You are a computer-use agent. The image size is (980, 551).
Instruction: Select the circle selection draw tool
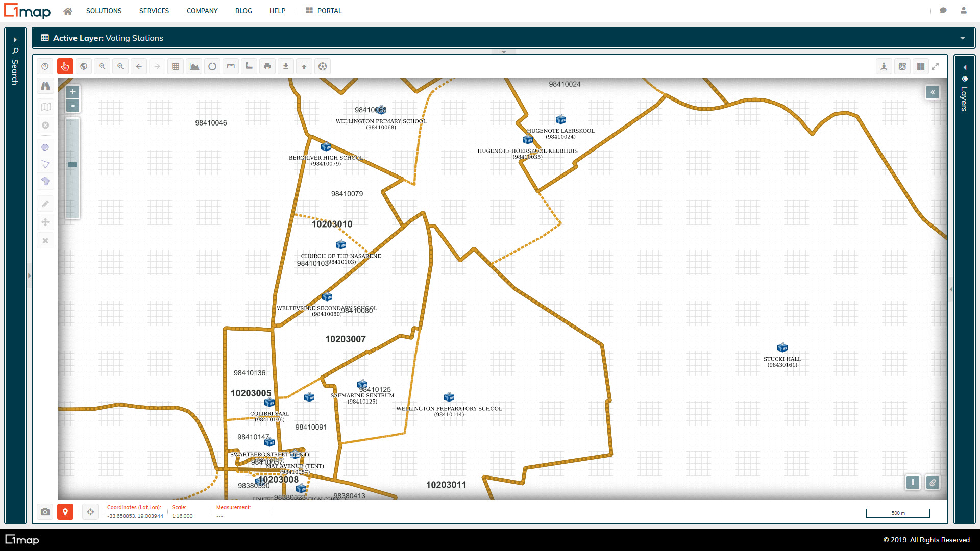45,147
